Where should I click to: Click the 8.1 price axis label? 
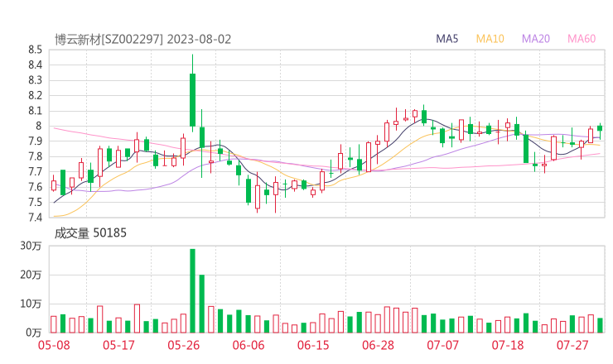(x=35, y=111)
